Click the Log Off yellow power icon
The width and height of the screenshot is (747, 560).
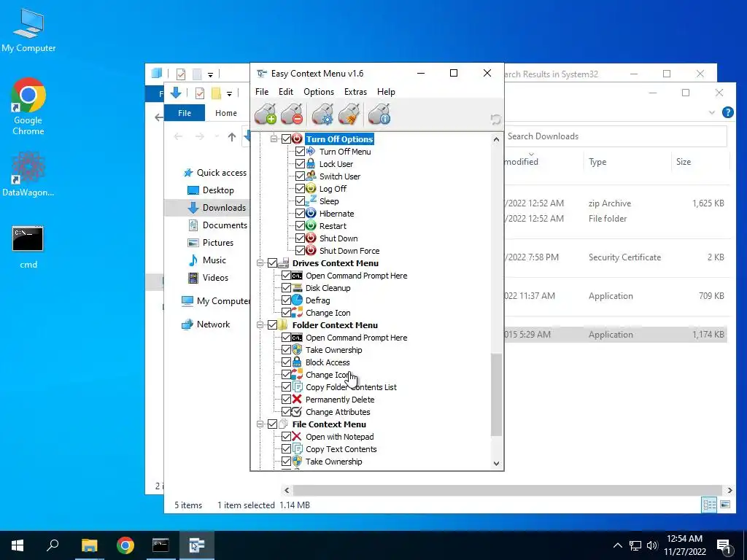[311, 189]
